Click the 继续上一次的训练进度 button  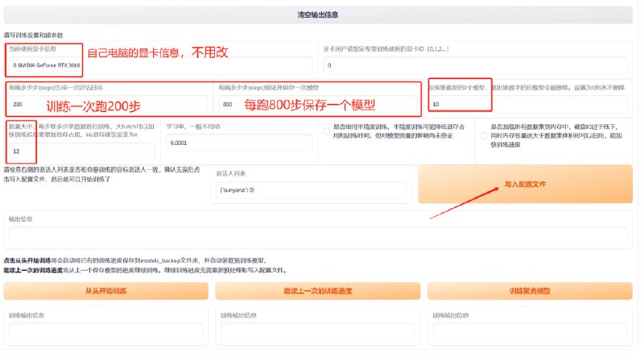318,291
